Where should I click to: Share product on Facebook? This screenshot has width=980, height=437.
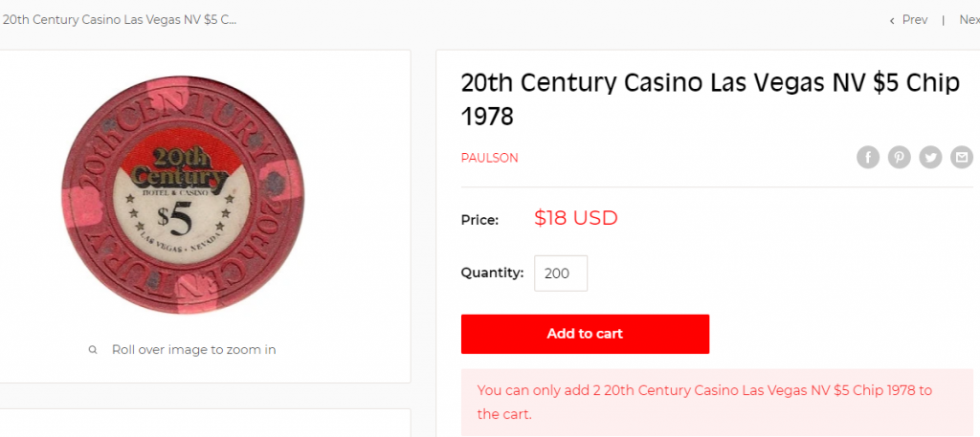coord(868,157)
